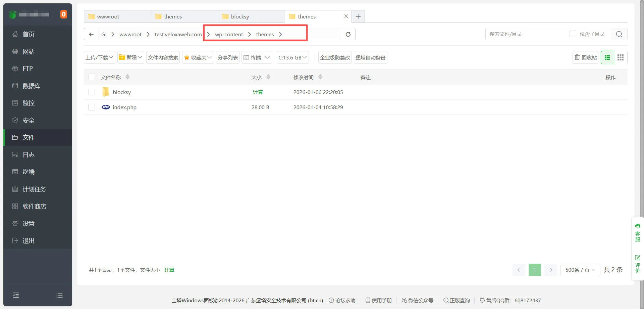Open the 计划任务 section
The image size is (644, 309).
pyautogui.click(x=34, y=189)
